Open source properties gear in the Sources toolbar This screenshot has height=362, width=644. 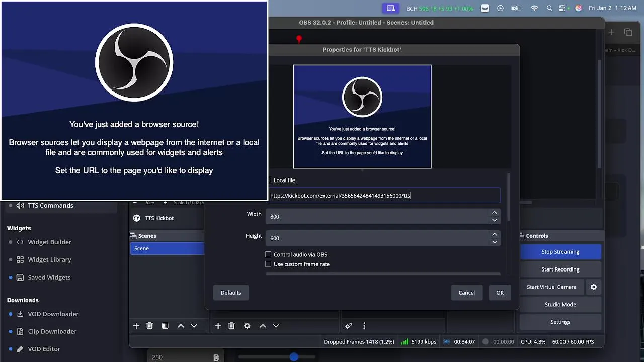247,326
